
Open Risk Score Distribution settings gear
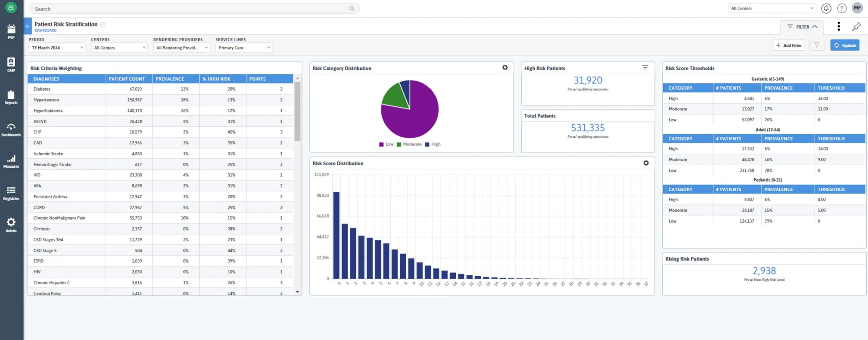pos(646,163)
